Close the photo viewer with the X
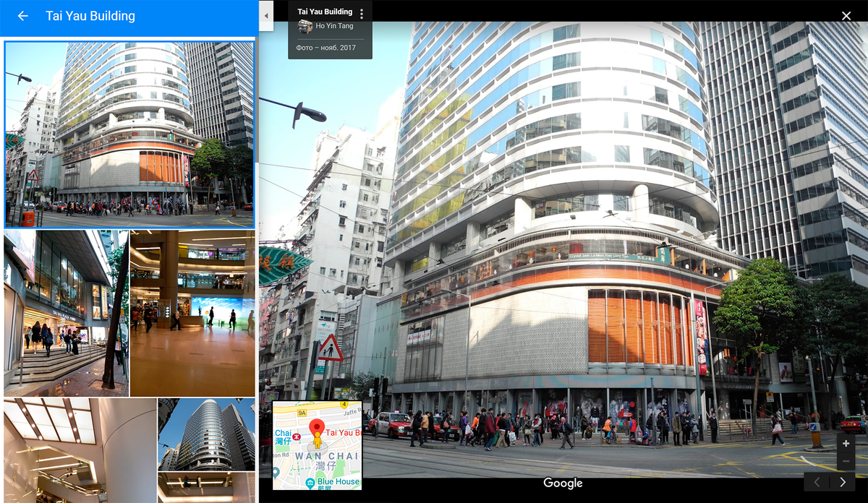 846,16
